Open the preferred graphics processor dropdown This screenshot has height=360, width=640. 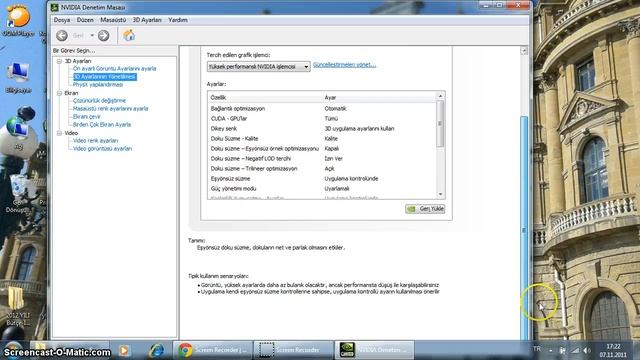pyautogui.click(x=258, y=66)
